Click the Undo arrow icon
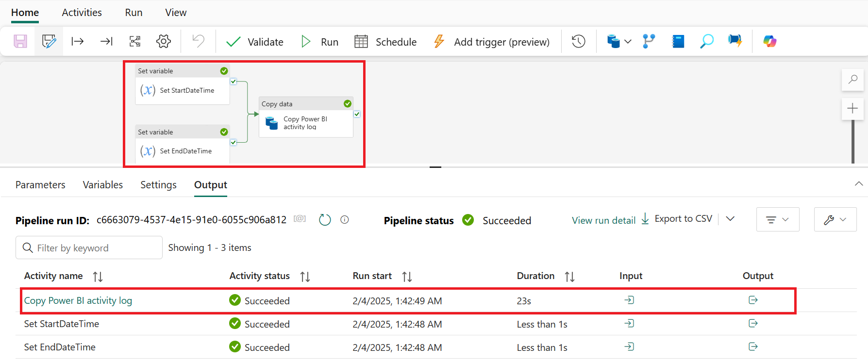The height and width of the screenshot is (363, 868). (x=198, y=41)
